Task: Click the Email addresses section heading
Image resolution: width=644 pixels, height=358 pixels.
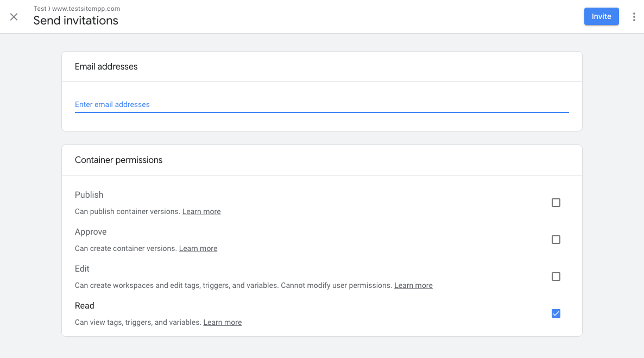Action: 106,67
